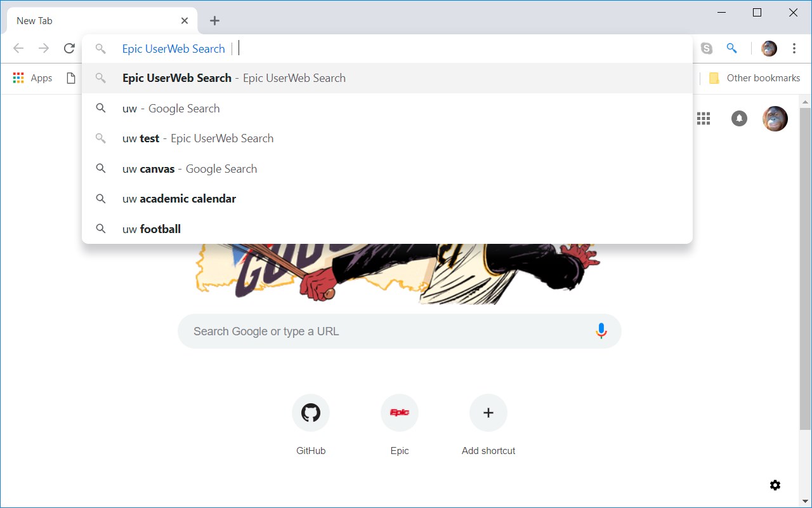
Task: Choose the 'uw - Google Search' suggestion
Action: 387,109
